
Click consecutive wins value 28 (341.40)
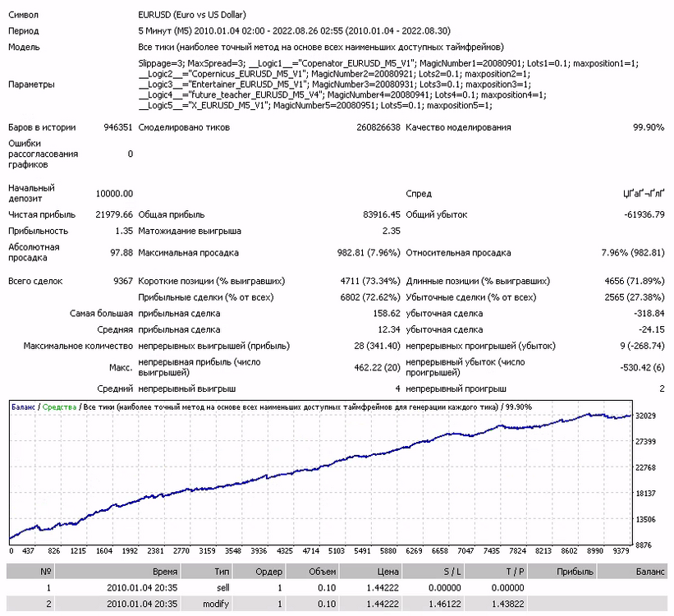coord(377,346)
